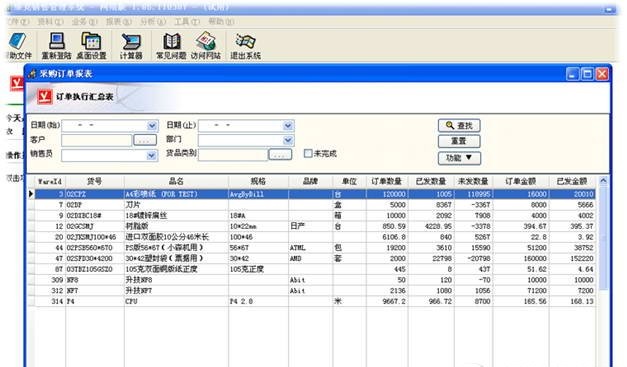Screen dimensions: 627x367
Task: Click the 未发数量 column header
Action: coord(473,182)
